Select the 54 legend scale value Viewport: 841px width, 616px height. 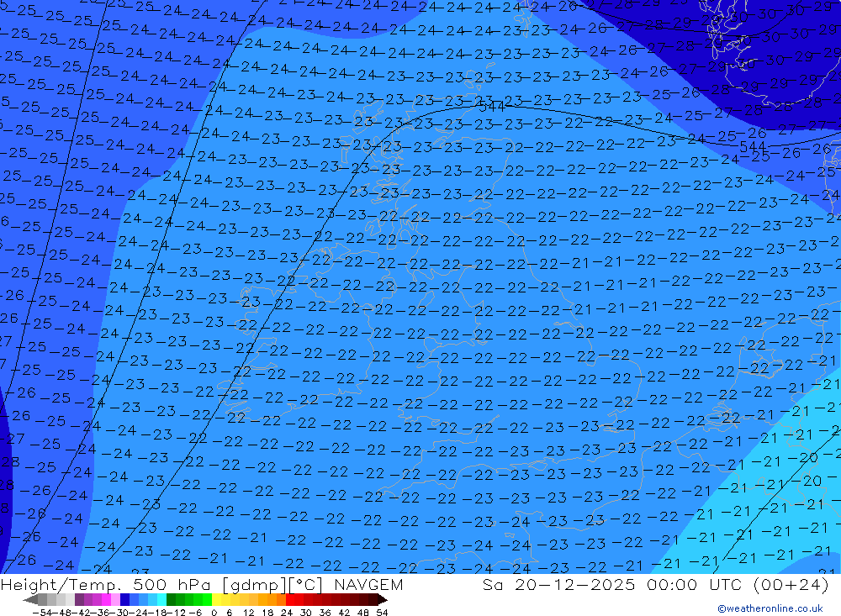tap(382, 613)
